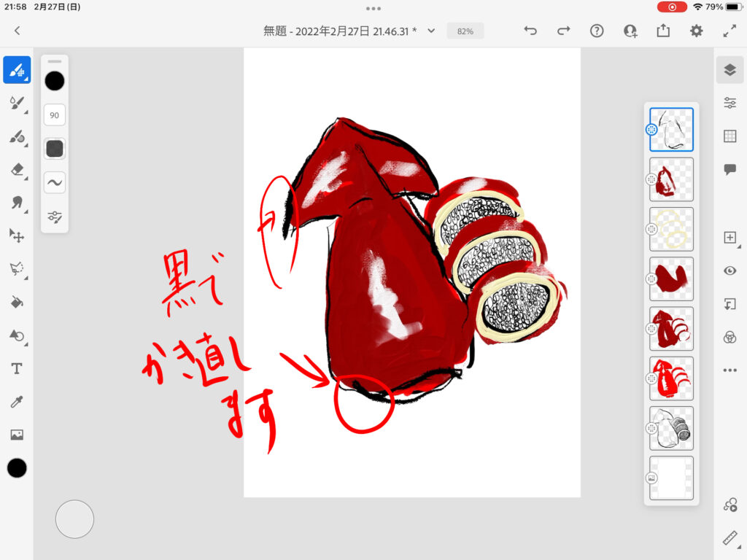747x560 pixels.
Task: Open the Transform move tool
Action: point(17,236)
